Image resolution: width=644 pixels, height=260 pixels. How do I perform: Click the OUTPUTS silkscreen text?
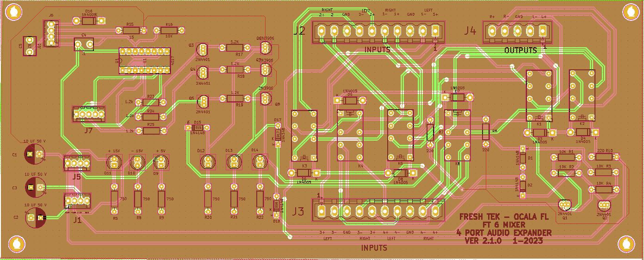click(x=521, y=50)
